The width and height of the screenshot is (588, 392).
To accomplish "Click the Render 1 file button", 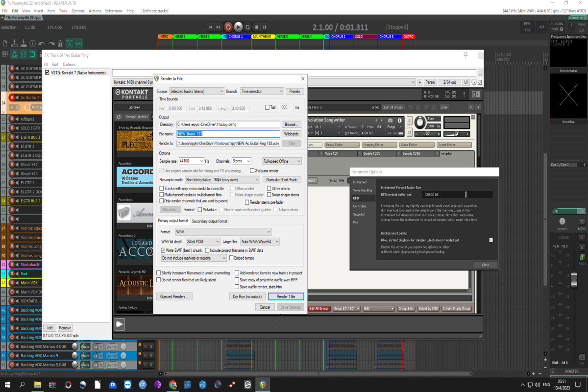I will pyautogui.click(x=286, y=296).
